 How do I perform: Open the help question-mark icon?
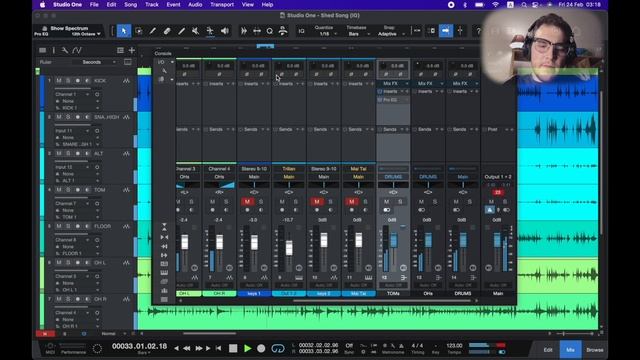click(478, 31)
